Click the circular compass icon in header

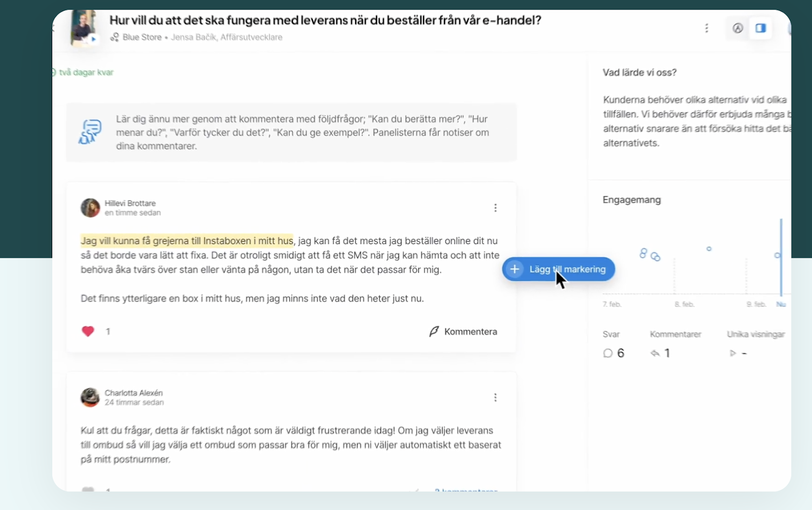pyautogui.click(x=737, y=28)
